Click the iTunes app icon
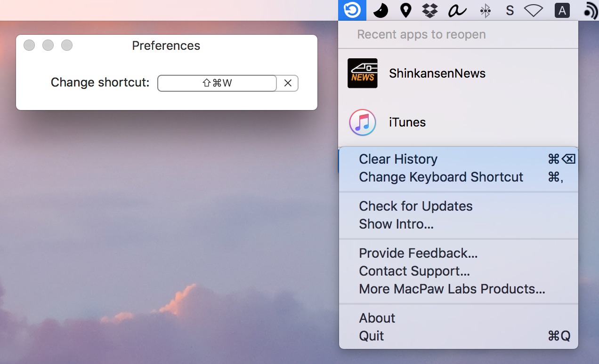 363,122
